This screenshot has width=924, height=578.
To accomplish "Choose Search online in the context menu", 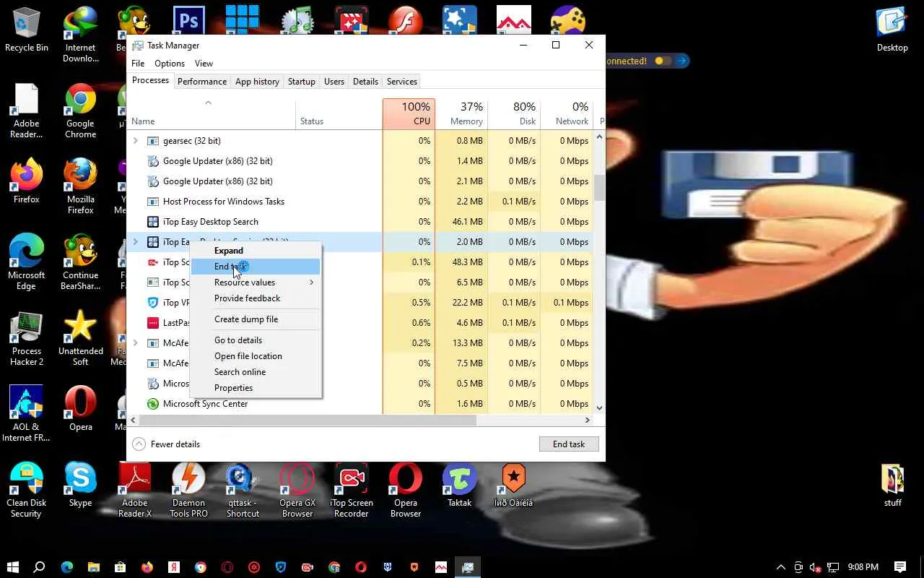I will pyautogui.click(x=256, y=372).
